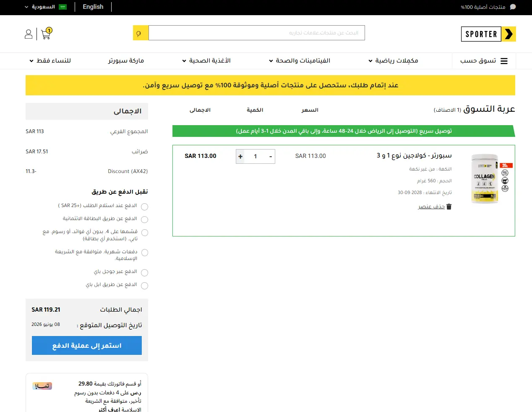
Task: Click taxes value SAR 17.51
Action: point(37,152)
